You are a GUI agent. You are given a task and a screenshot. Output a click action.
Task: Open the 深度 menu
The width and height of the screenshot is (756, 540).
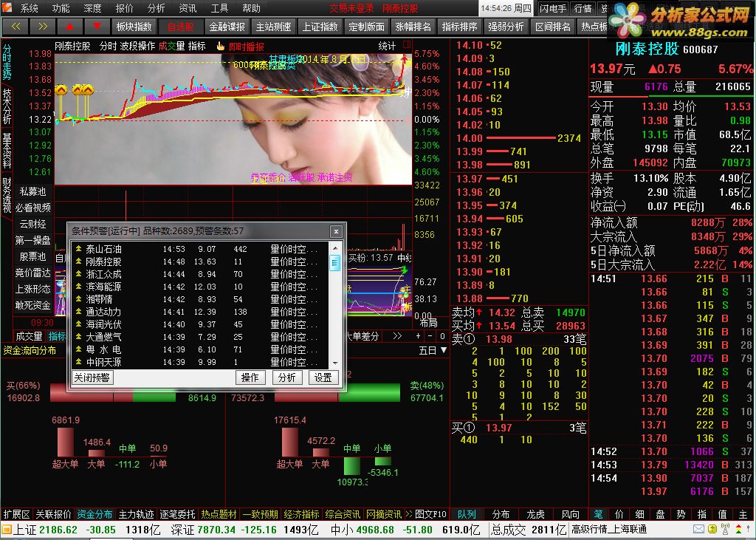pos(92,8)
